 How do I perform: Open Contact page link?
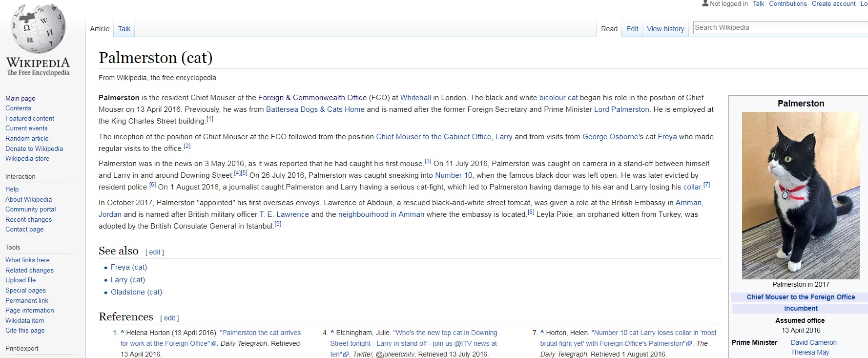coord(24,229)
